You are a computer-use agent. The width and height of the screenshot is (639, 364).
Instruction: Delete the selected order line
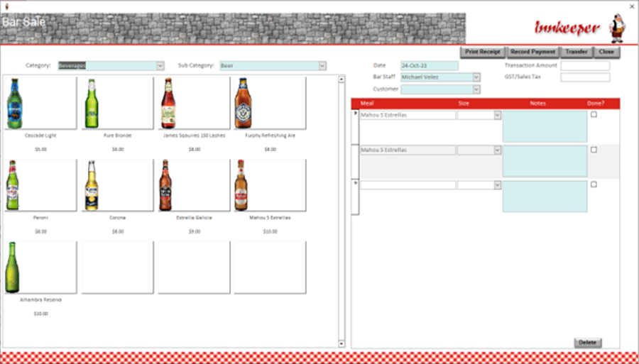tap(588, 343)
